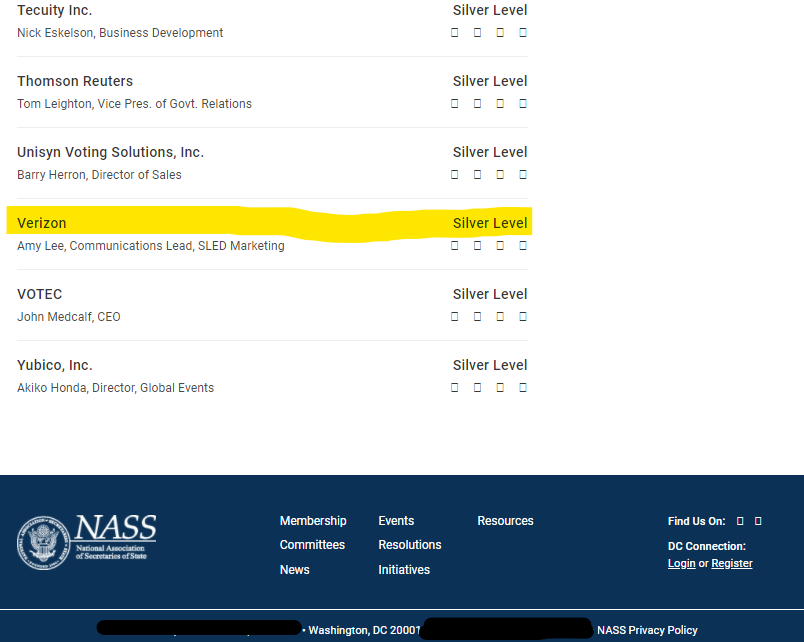Image resolution: width=804 pixels, height=642 pixels.
Task: Click second contact icon in Thomson Reuters row
Action: click(477, 104)
